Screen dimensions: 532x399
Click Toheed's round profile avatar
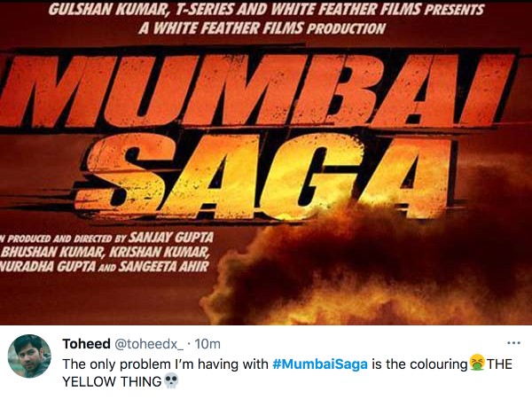pos(29,356)
